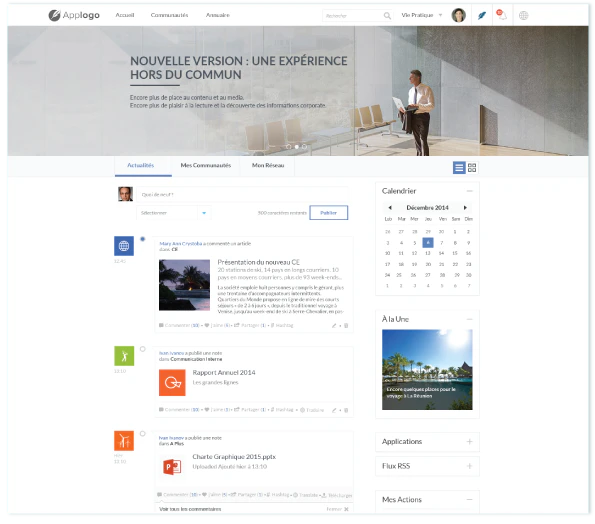This screenshot has height=524, width=595.
Task: Expand the Flux RSS widget
Action: point(469,466)
